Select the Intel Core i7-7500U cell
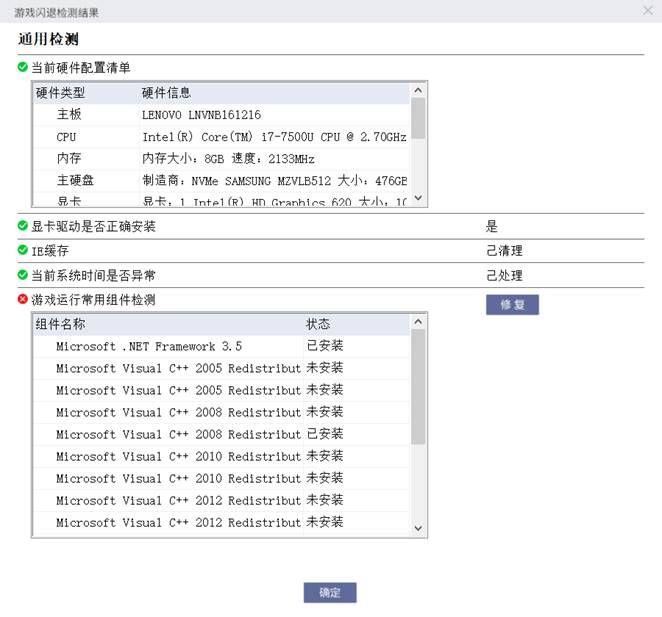 coord(274,137)
